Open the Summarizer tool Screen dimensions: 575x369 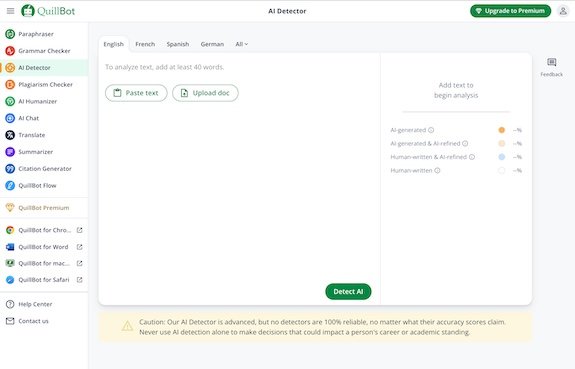(x=44, y=152)
